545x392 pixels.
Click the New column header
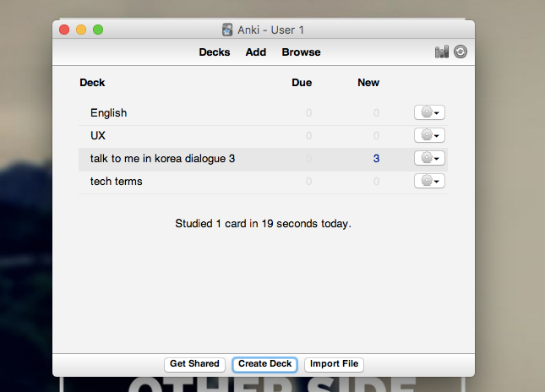(x=368, y=83)
